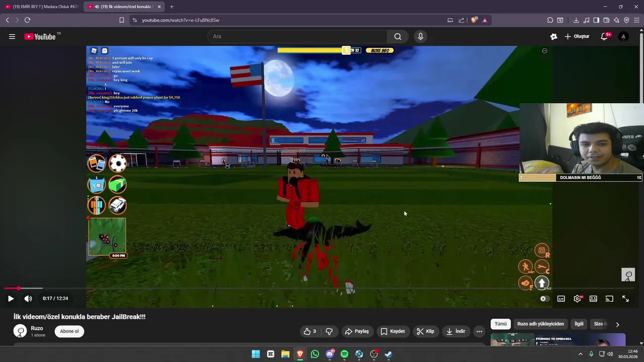Share this page icon in address bar

click(461, 20)
